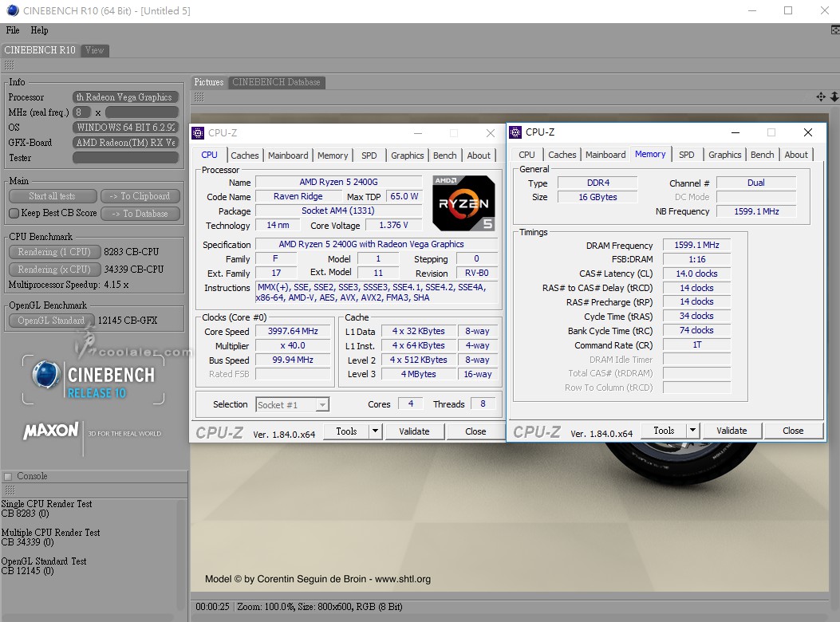Click the Processor name field in Info
The image size is (840, 622).
(x=125, y=97)
